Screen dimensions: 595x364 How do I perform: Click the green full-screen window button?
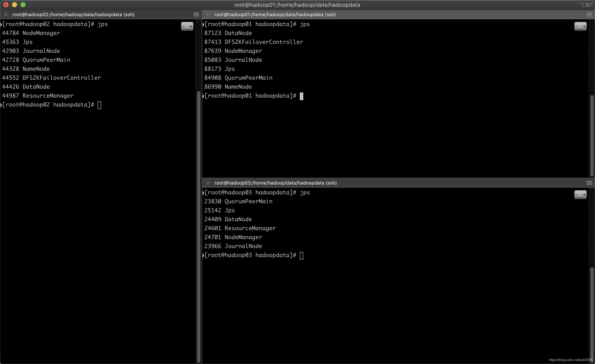[23, 5]
